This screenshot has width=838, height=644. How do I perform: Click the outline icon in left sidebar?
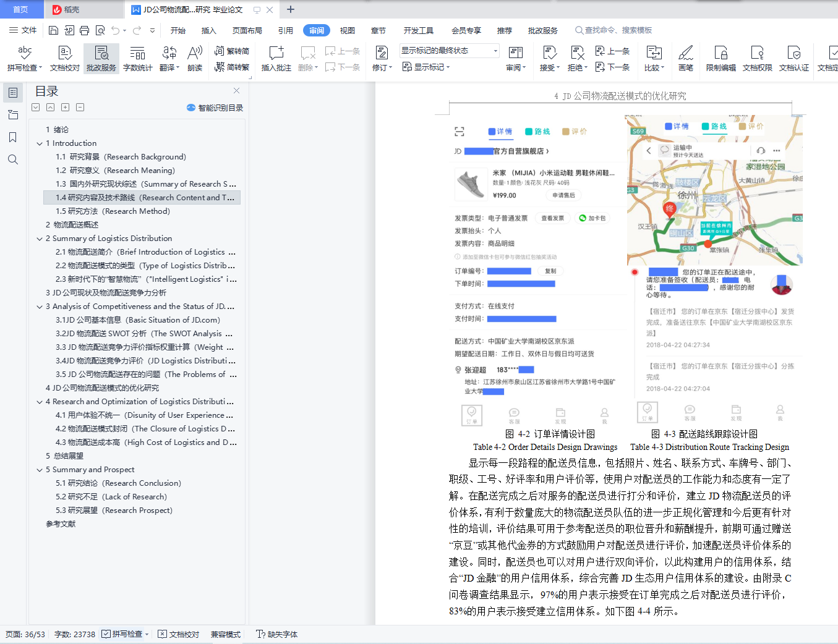13,93
